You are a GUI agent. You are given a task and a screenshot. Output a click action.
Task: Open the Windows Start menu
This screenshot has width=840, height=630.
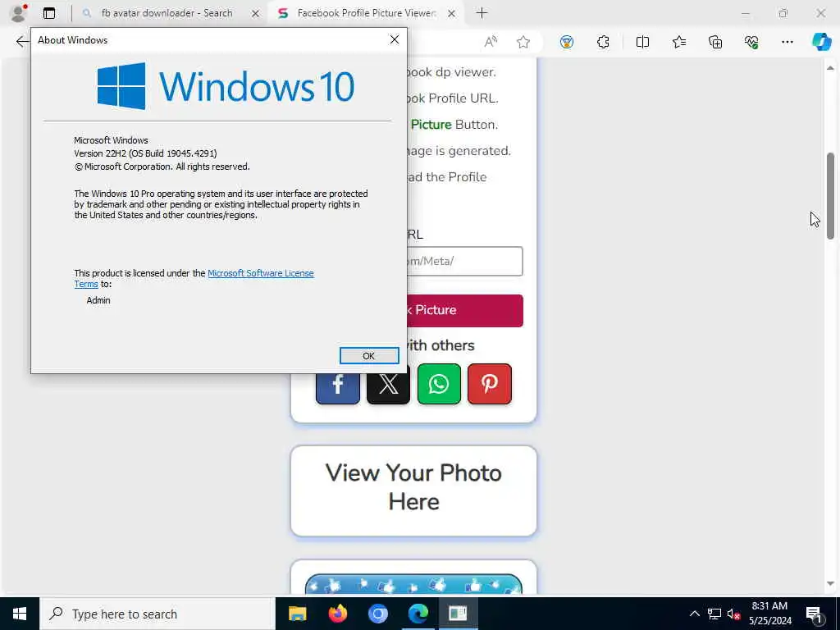(x=20, y=614)
